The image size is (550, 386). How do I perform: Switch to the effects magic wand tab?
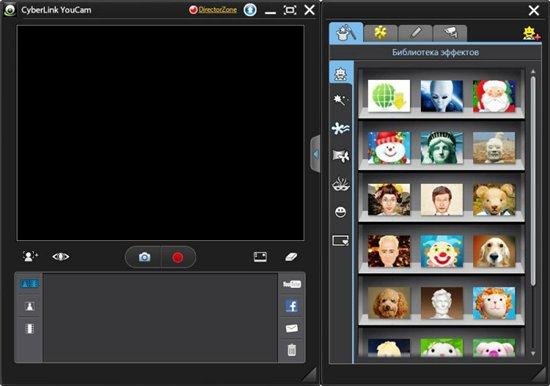[346, 33]
